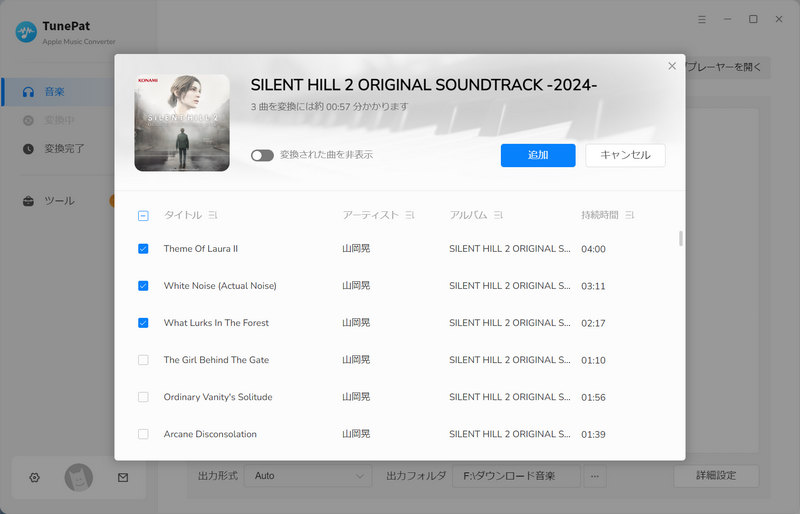Check Ordinary Vanity's Solitude checkbox
Screen dimensions: 800x514
(x=143, y=397)
